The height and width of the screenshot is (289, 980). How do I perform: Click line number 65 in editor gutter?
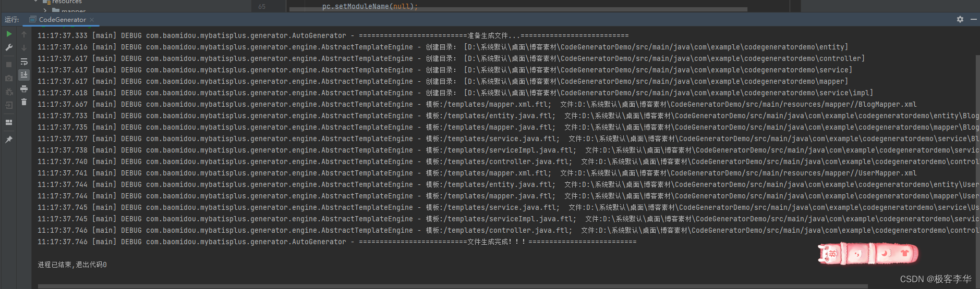(262, 7)
